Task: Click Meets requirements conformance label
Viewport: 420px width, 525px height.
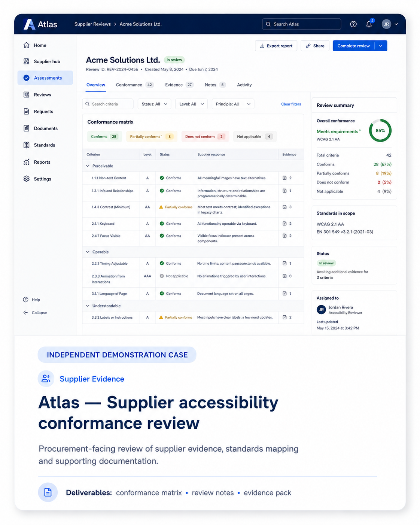Action: pyautogui.click(x=338, y=131)
